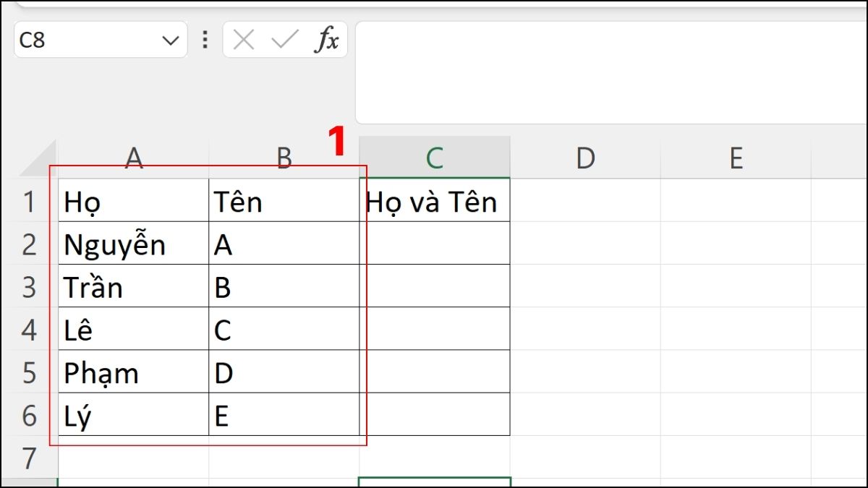868x488 pixels.
Task: Click the Tên header cell in column B
Action: (x=284, y=202)
